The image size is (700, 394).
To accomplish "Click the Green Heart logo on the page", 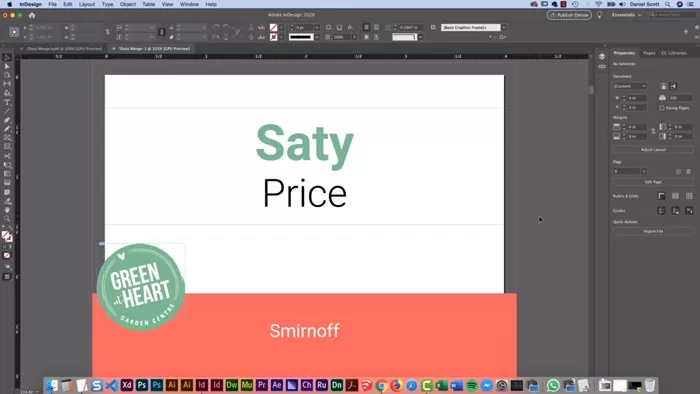I will click(141, 287).
